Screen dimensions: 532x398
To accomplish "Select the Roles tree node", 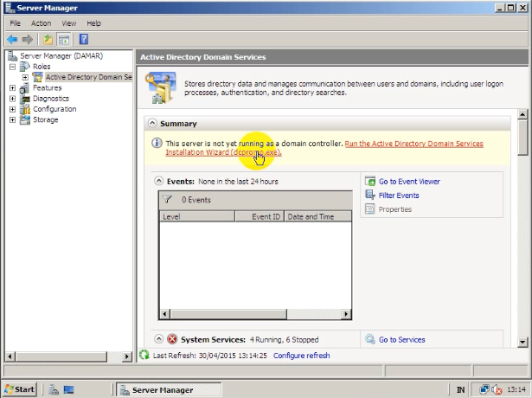I will click(x=42, y=67).
